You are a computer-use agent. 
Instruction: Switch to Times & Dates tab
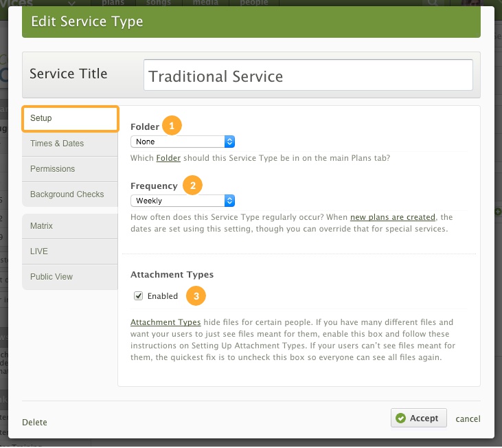click(x=70, y=144)
